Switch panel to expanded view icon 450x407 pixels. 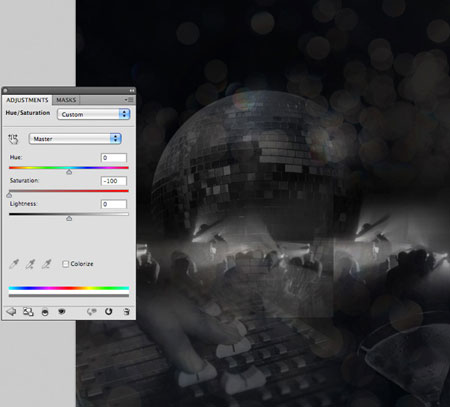28,312
